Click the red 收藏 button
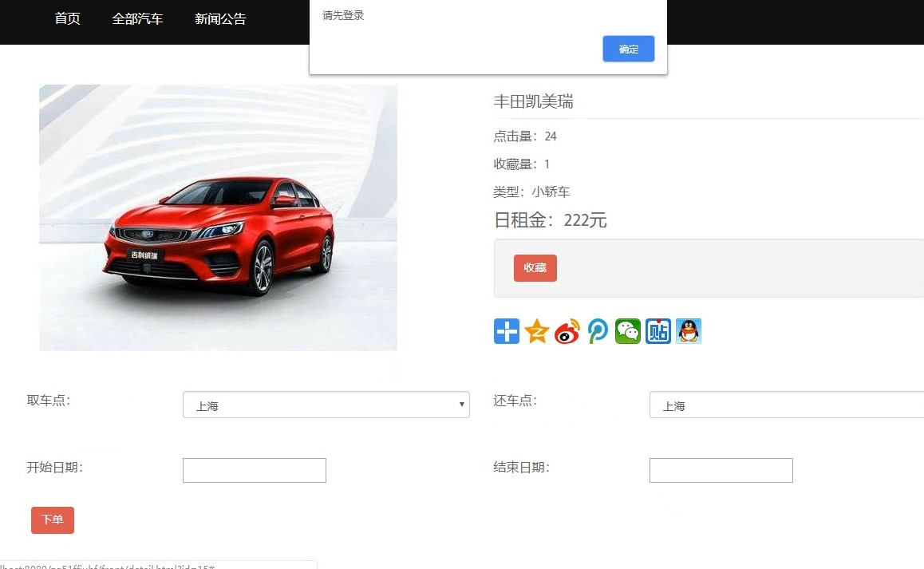Screen dimensions: 924x569 [535, 267]
